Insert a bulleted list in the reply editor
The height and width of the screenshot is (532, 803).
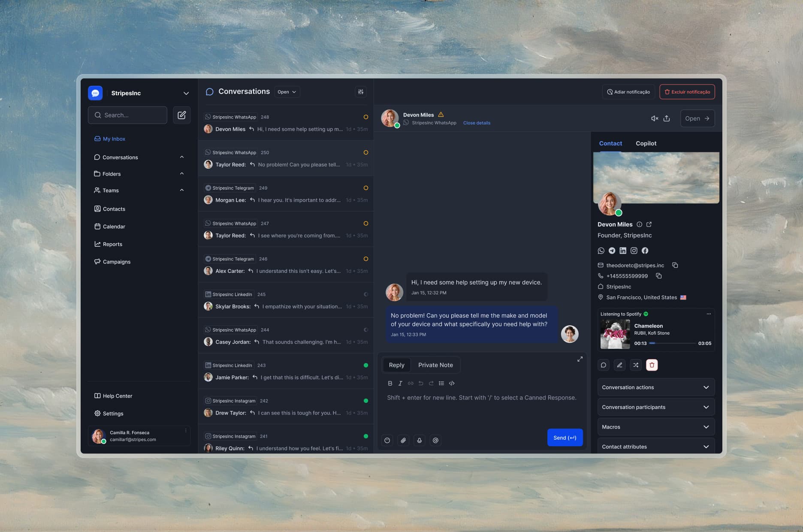(x=441, y=383)
